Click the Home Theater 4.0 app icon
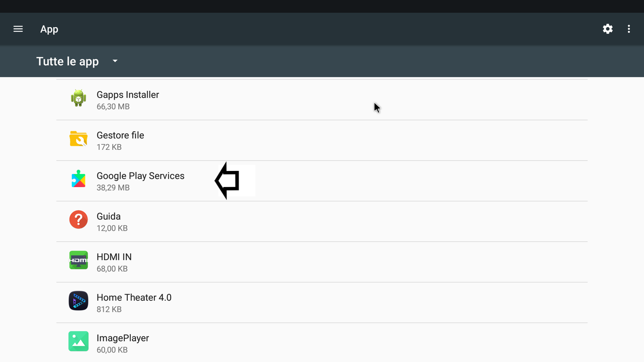This screenshot has height=362, width=644. 78,301
